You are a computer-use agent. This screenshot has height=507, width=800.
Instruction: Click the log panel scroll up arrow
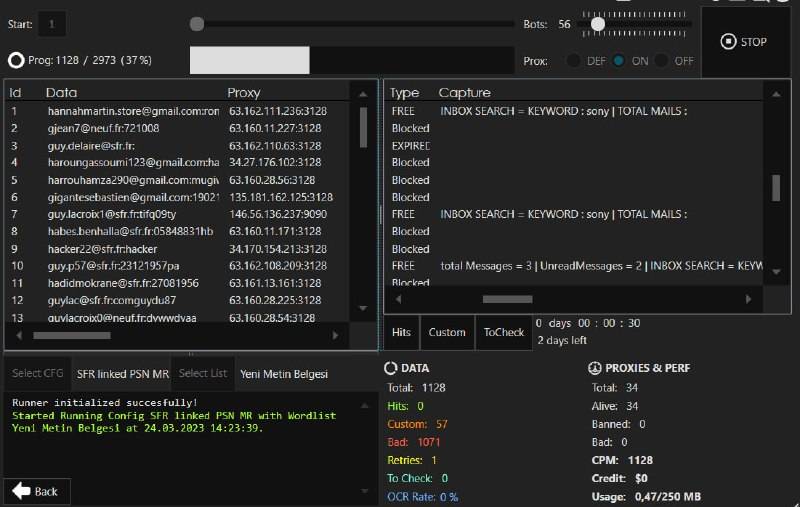click(365, 406)
